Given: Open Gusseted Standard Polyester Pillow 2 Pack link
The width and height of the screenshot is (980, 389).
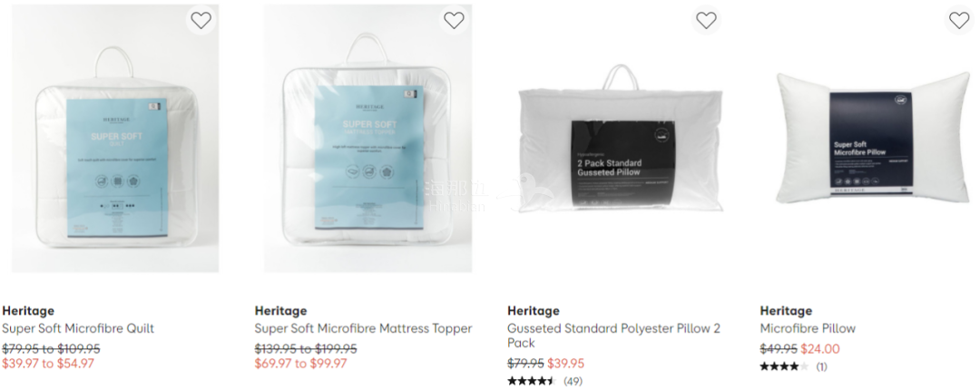Looking at the screenshot, I should pos(613,336).
